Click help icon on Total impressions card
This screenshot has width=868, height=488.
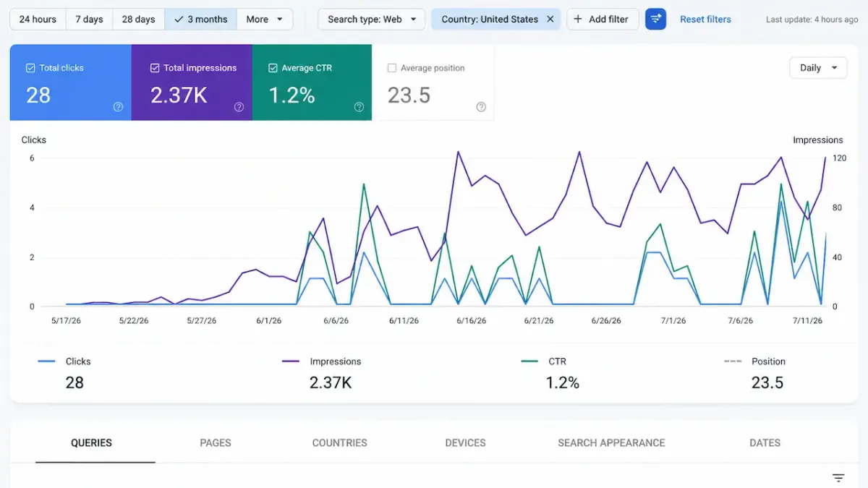239,107
